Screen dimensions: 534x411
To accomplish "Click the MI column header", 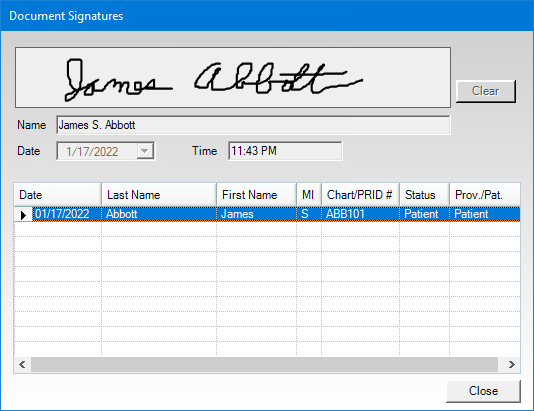I will 309,195.
